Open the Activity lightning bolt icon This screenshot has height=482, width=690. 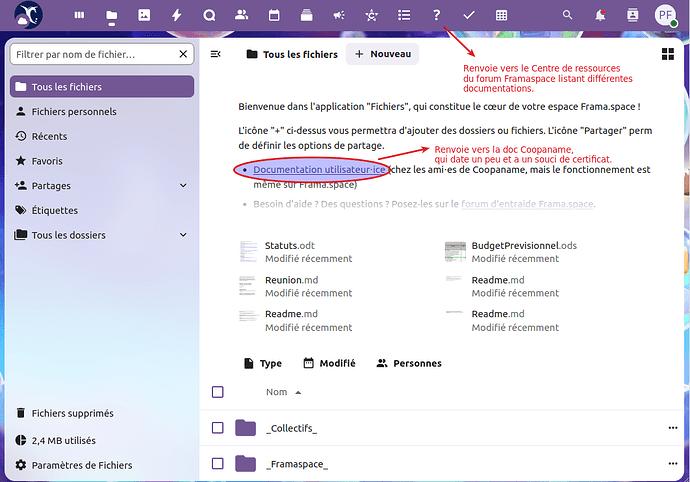click(176, 15)
